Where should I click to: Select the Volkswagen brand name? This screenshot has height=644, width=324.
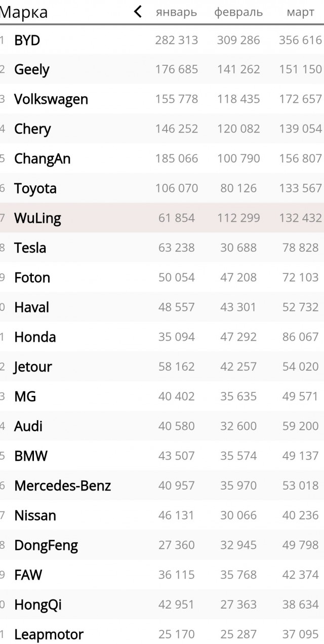(x=51, y=99)
